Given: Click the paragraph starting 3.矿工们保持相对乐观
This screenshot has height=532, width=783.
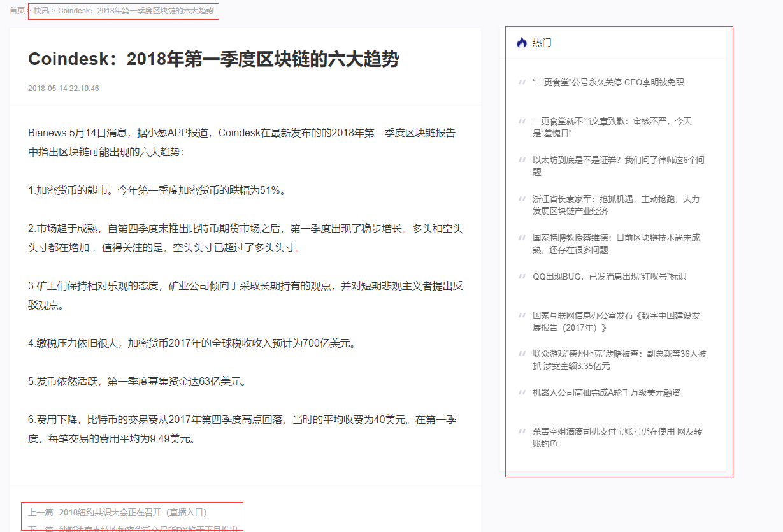Looking at the screenshot, I should click(245, 295).
